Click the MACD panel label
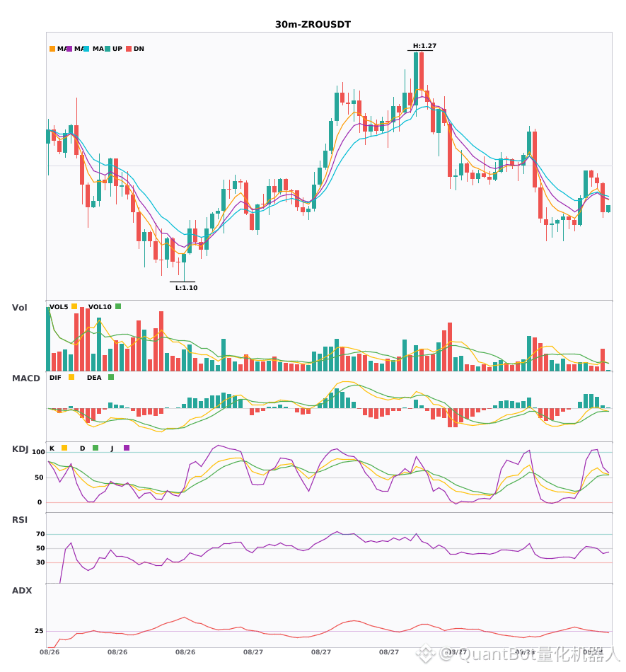 pyautogui.click(x=25, y=378)
